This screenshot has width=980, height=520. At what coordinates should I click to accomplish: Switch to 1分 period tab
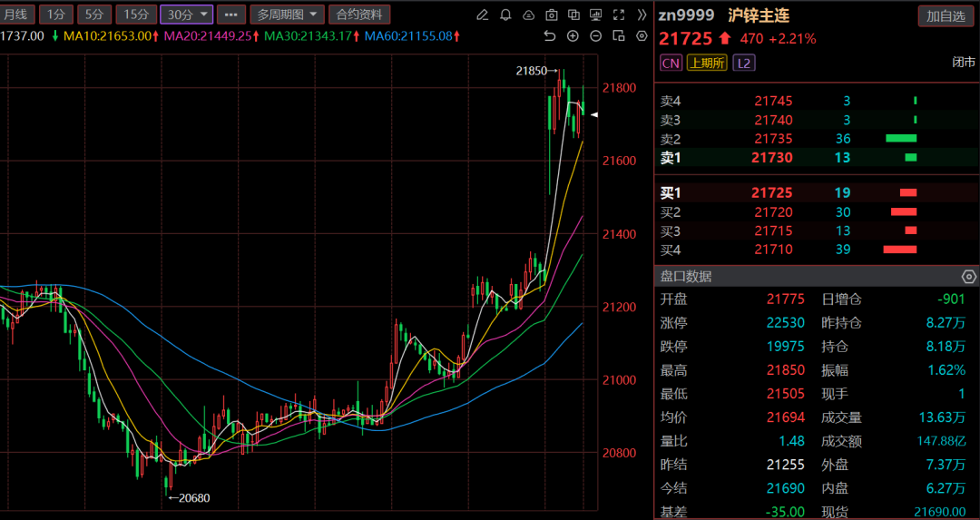[56, 15]
